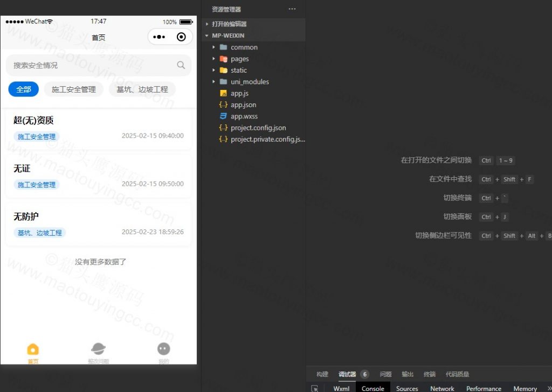Click the common folder icon

click(223, 47)
